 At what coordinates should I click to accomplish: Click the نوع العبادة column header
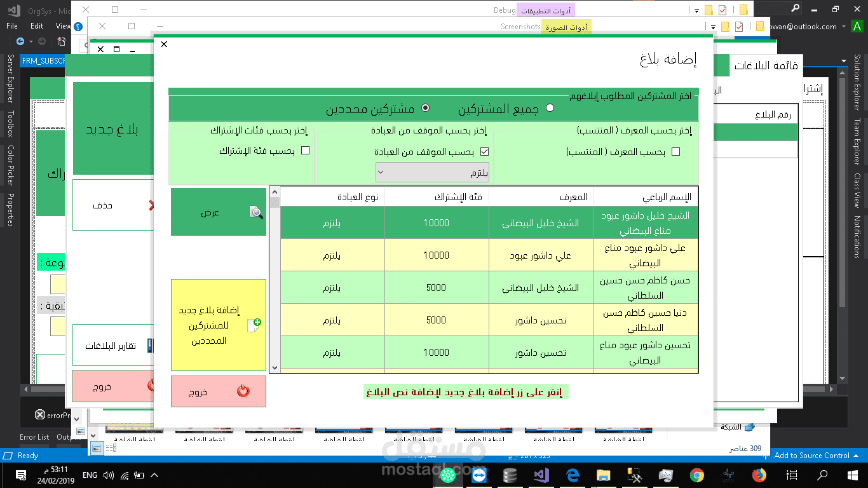[332, 196]
